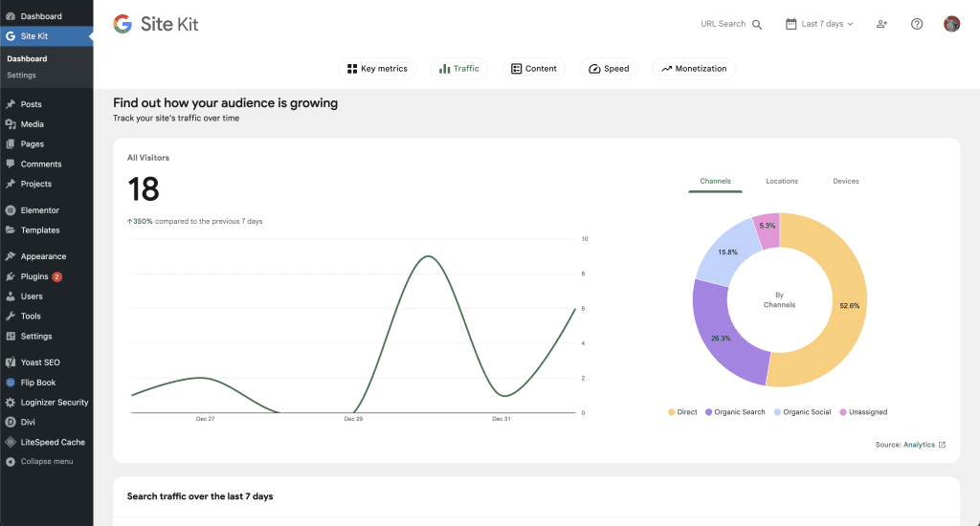The image size is (980, 526).
Task: Click the Tools wrench icon
Action: point(11,317)
